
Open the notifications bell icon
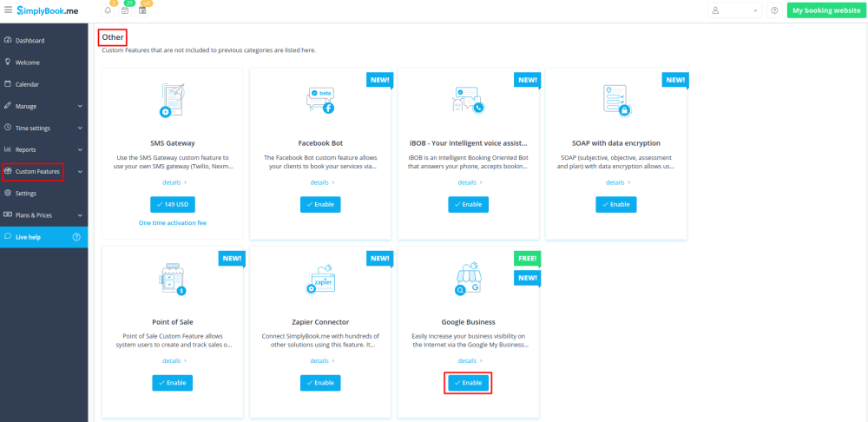tap(108, 10)
